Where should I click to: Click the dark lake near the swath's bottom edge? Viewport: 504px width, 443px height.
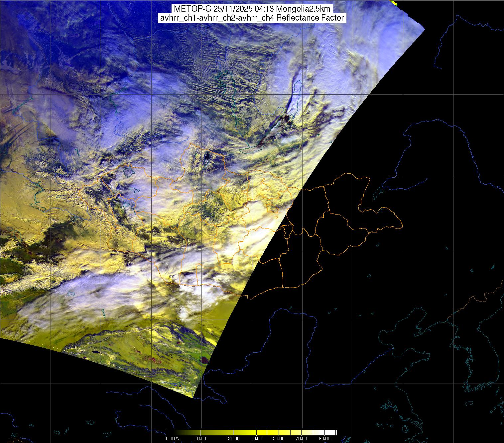pos(203,360)
